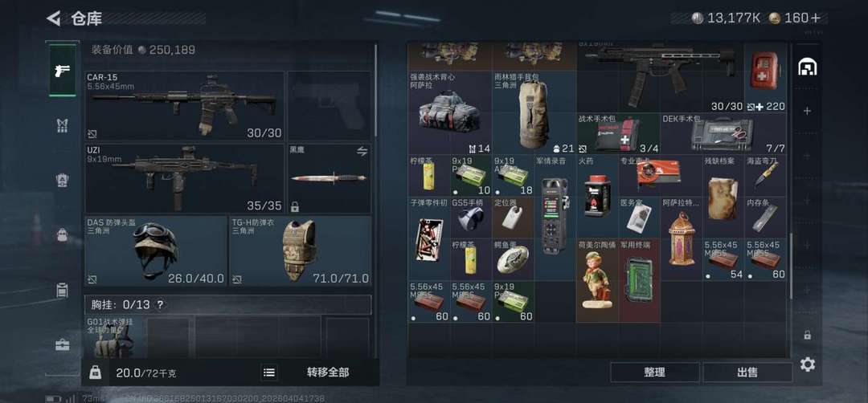Click the 出售 sell button

coord(747,372)
